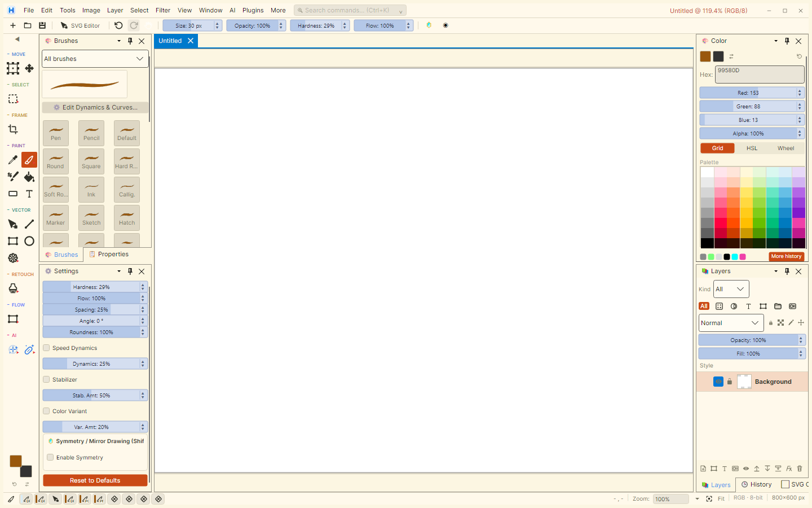812x508 pixels.
Task: Click Edit Dynamics & Curves button
Action: click(95, 107)
